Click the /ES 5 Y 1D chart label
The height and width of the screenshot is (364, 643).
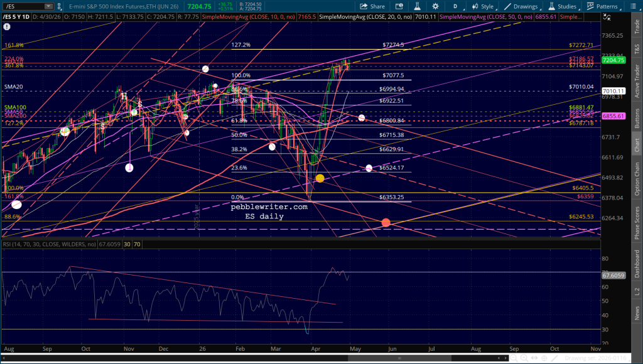16,17
